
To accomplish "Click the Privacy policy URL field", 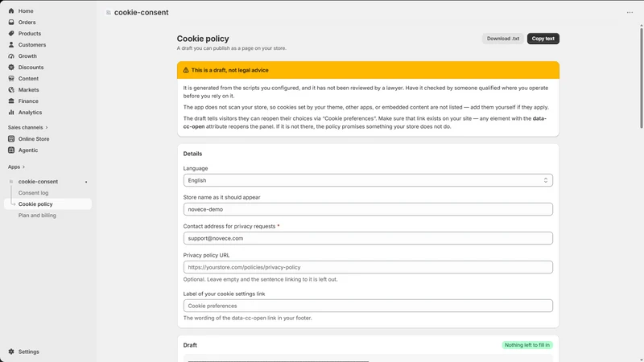I will tap(368, 267).
